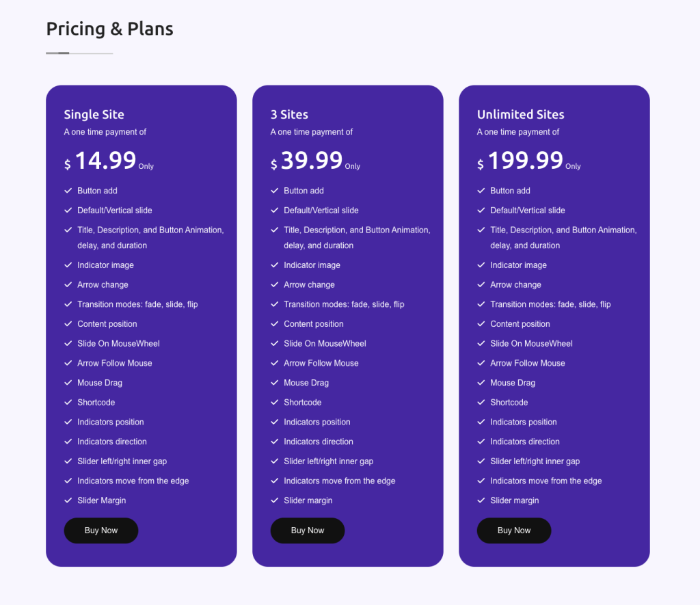Click the progress bar below Pricing & Plans heading
This screenshot has width=700, height=605.
point(79,52)
